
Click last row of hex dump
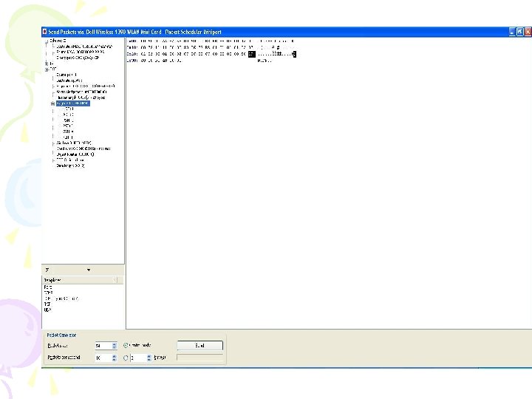click(x=199, y=61)
